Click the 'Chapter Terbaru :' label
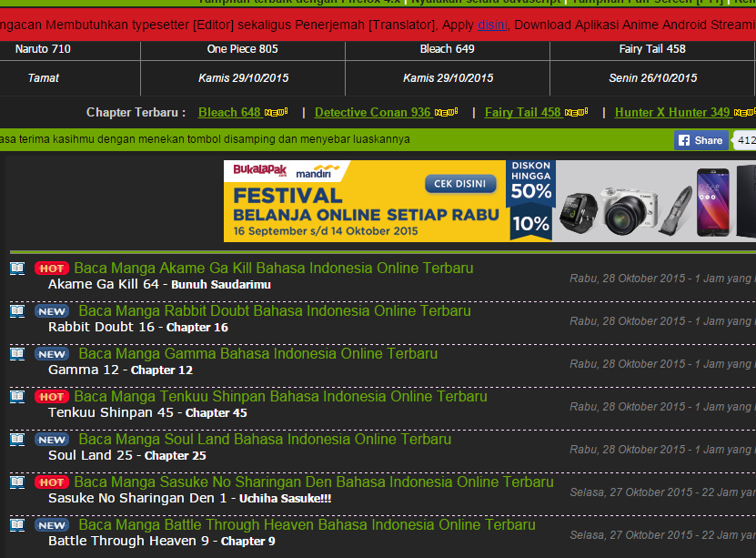 pyautogui.click(x=136, y=112)
